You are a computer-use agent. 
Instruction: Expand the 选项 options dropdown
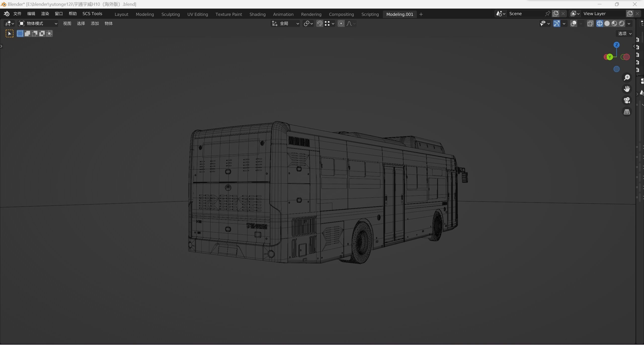pyautogui.click(x=625, y=33)
